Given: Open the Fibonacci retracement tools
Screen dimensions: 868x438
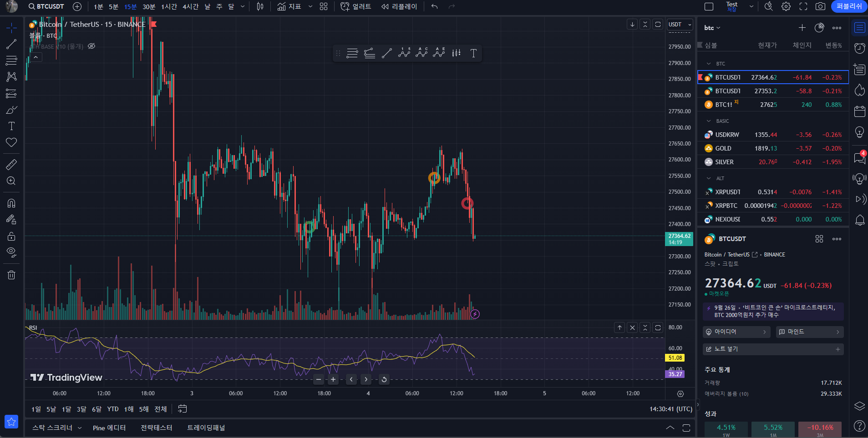Looking at the screenshot, I should (11, 60).
